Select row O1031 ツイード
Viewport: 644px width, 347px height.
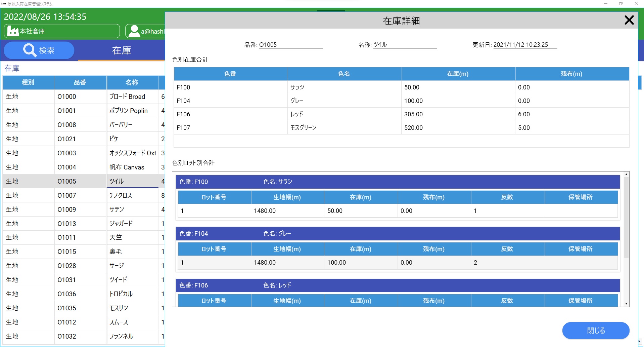pos(84,280)
